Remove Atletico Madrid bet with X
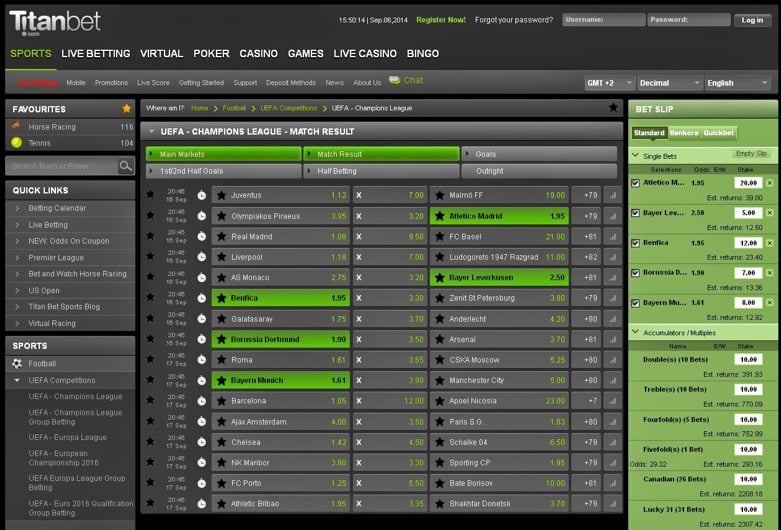The height and width of the screenshot is (530, 781). click(x=770, y=183)
